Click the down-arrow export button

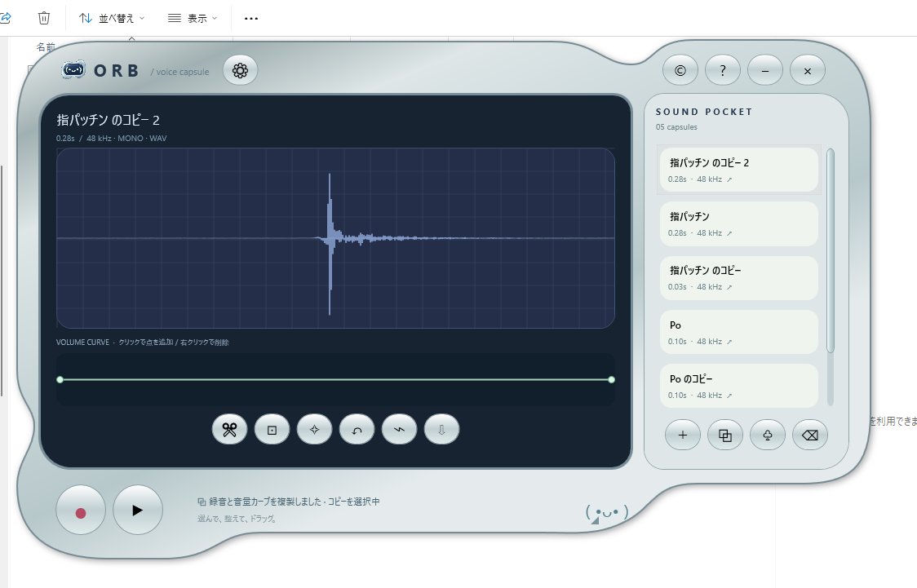click(x=441, y=430)
